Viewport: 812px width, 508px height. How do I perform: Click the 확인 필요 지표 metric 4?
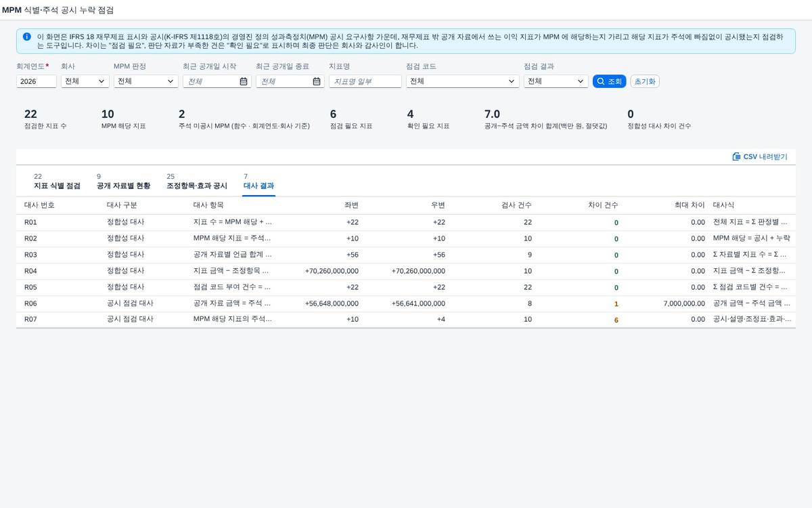point(428,119)
